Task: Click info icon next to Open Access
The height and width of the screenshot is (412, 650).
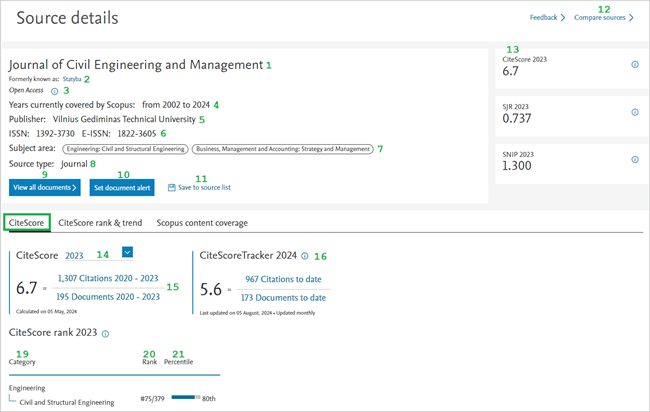Action: (54, 91)
